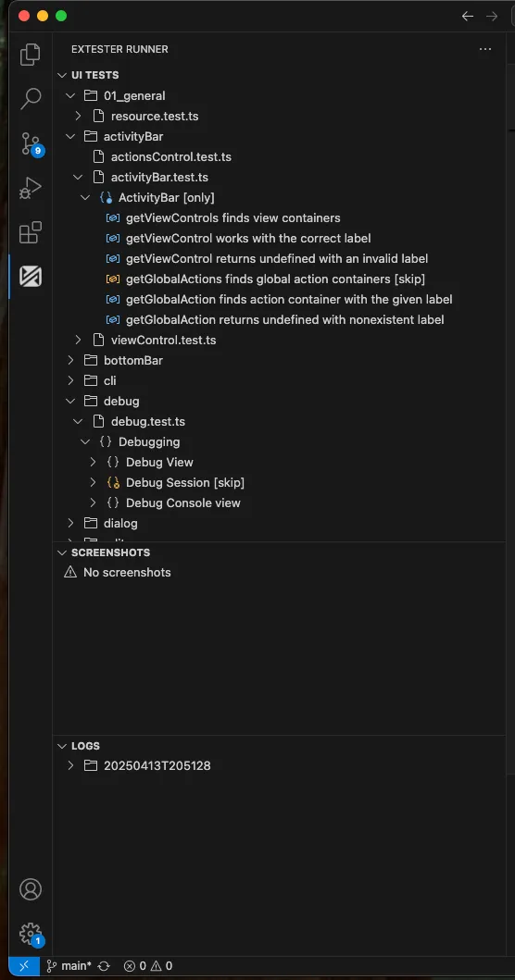Click the remote window indicator in status bar

tap(24, 965)
